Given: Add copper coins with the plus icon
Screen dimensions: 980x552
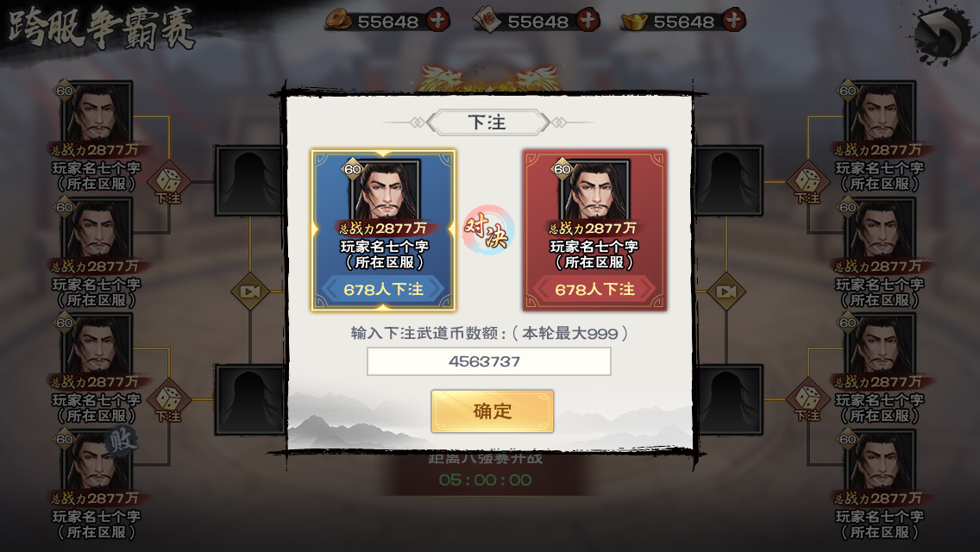Looking at the screenshot, I should (437, 21).
